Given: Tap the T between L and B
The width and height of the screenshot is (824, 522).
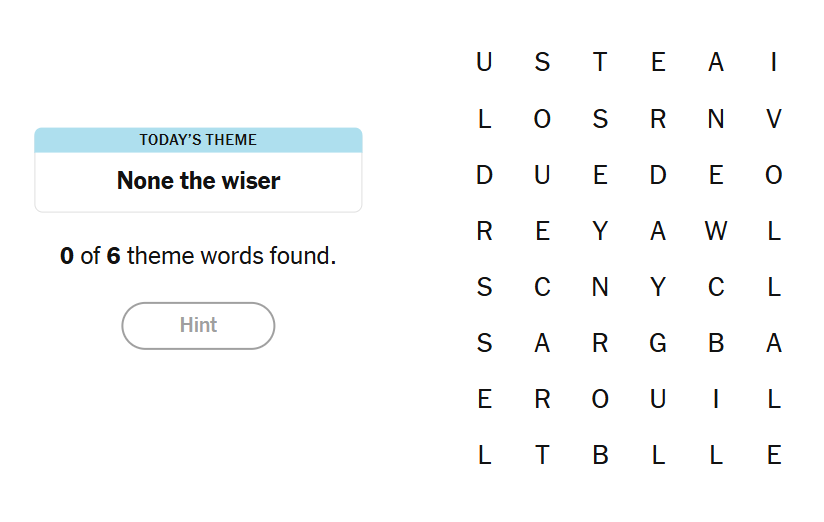Looking at the screenshot, I should pos(542,455).
